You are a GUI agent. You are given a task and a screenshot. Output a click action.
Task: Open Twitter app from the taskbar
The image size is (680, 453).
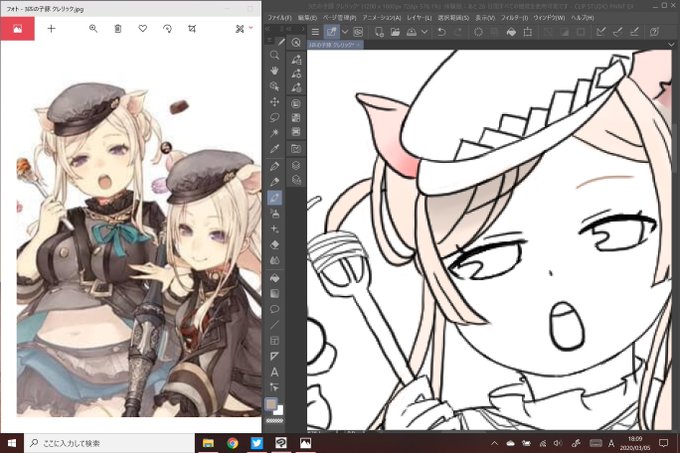pos(257,443)
